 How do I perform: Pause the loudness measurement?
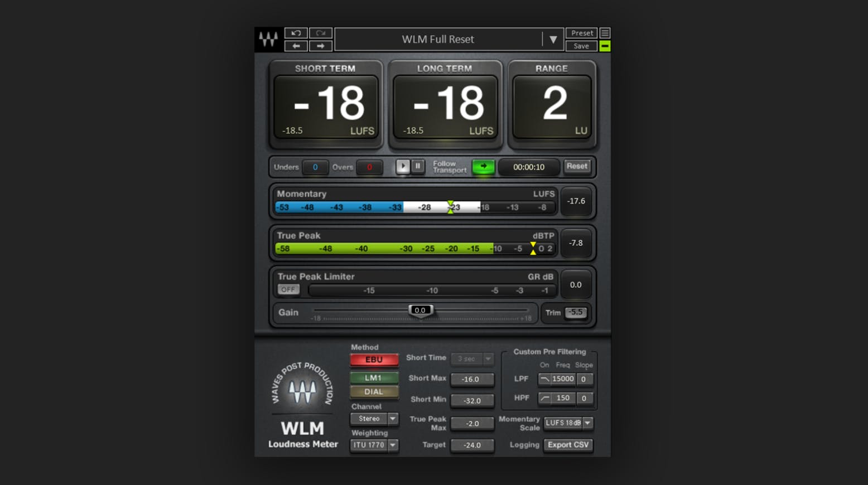tap(418, 167)
